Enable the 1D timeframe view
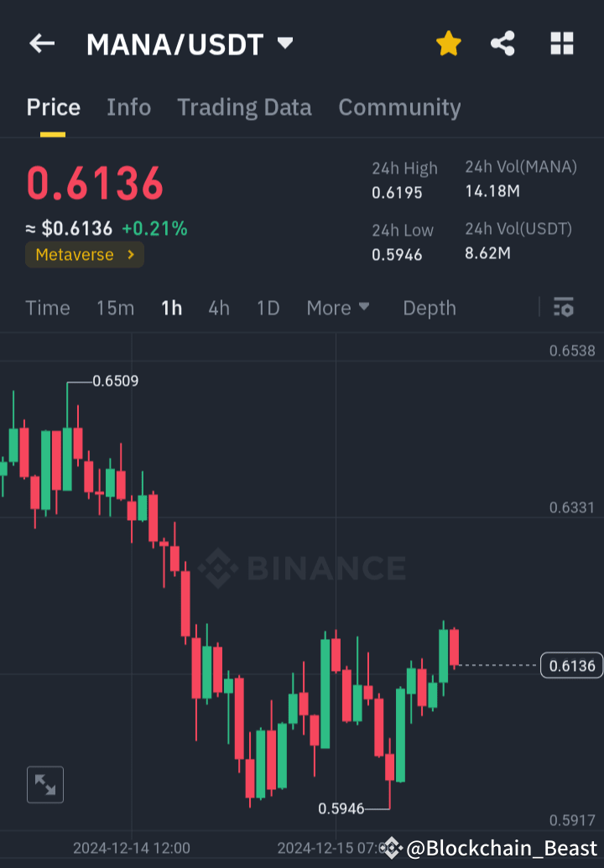Viewport: 604px width, 868px height. point(268,308)
